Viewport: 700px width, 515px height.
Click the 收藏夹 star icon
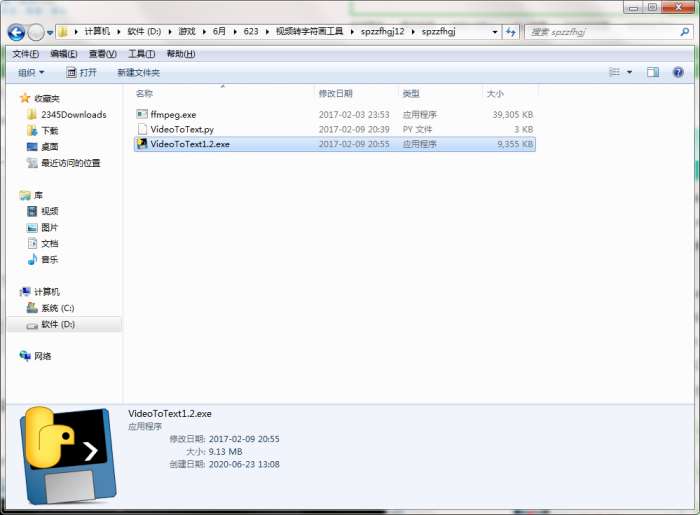tap(25, 98)
